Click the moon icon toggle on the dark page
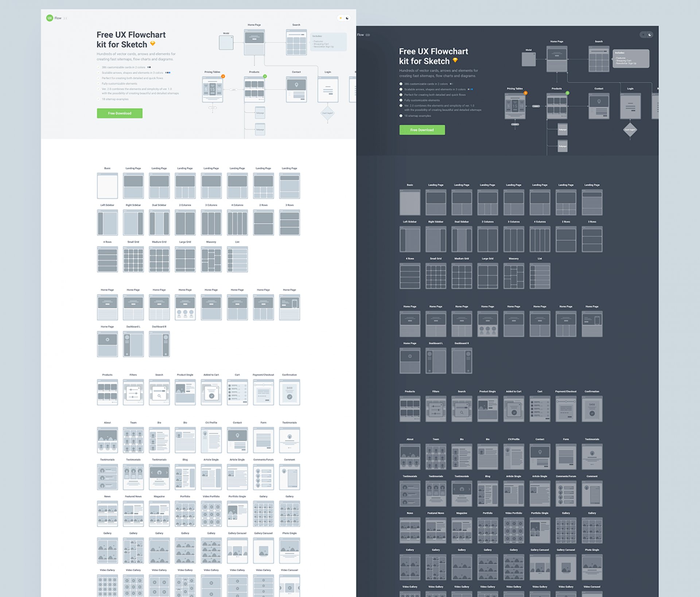700x597 pixels. pyautogui.click(x=650, y=35)
